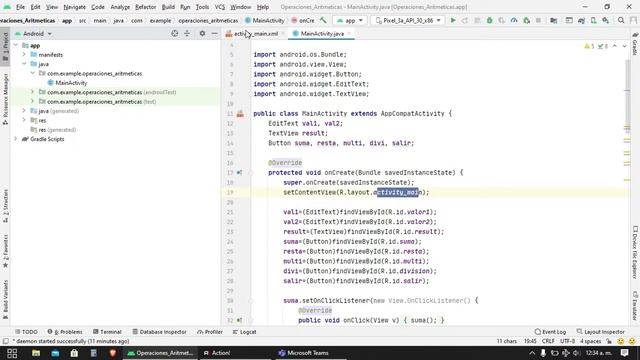Toggle the Device File Explorer side panel
640x360 pixels.
[x=635, y=252]
